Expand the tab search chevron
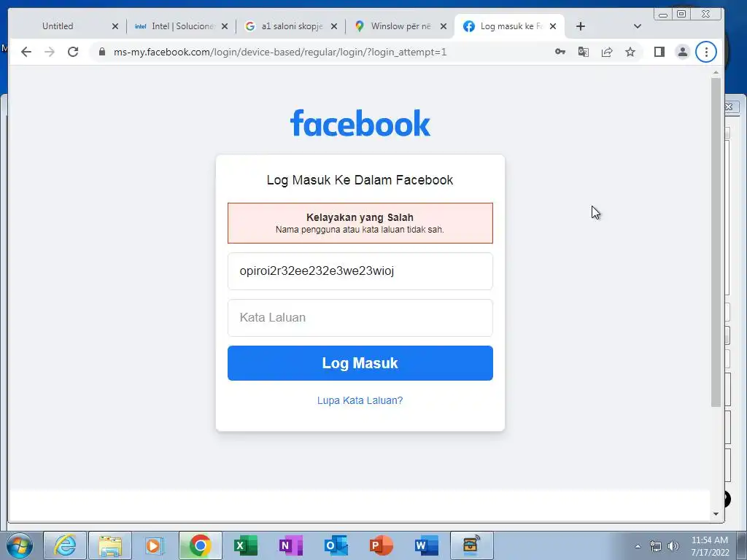 click(x=638, y=26)
